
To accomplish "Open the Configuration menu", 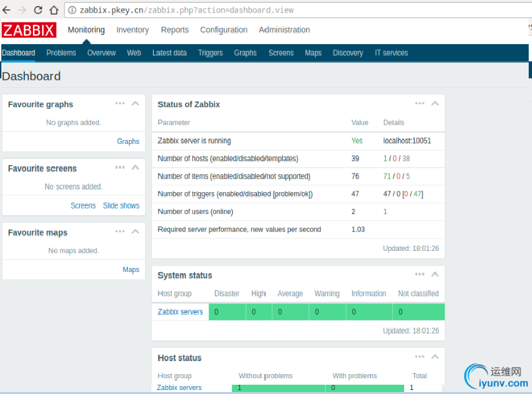I will (x=223, y=30).
